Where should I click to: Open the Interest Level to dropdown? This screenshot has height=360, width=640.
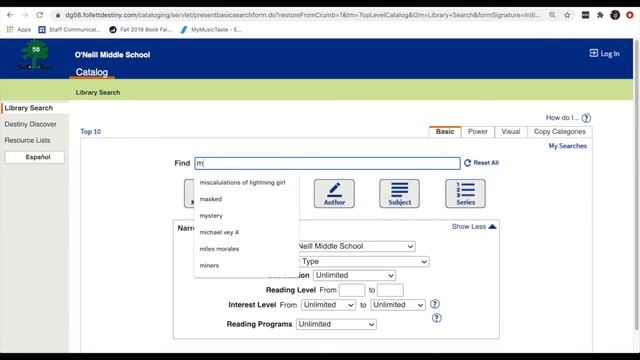click(x=398, y=305)
